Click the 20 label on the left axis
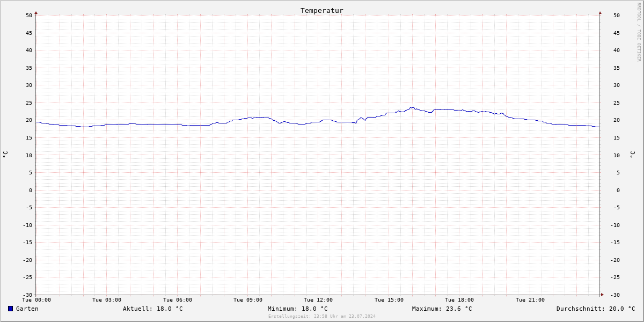This screenshot has width=644, height=322. (x=29, y=120)
